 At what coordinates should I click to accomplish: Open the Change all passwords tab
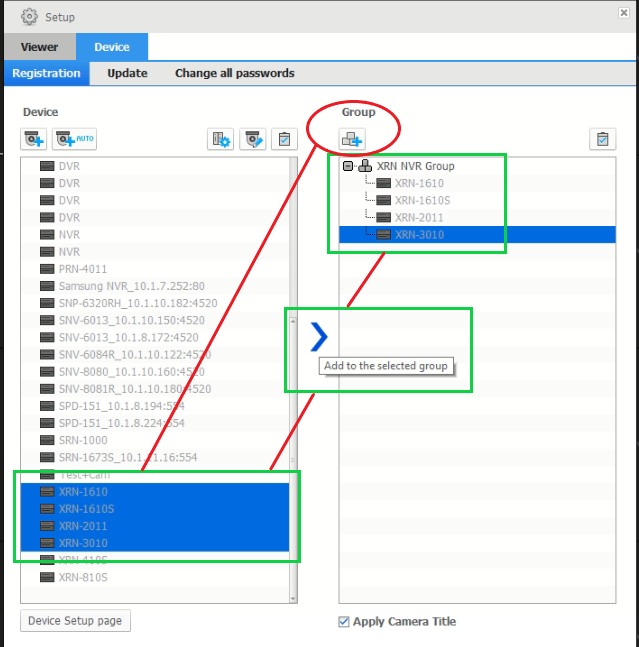point(235,73)
